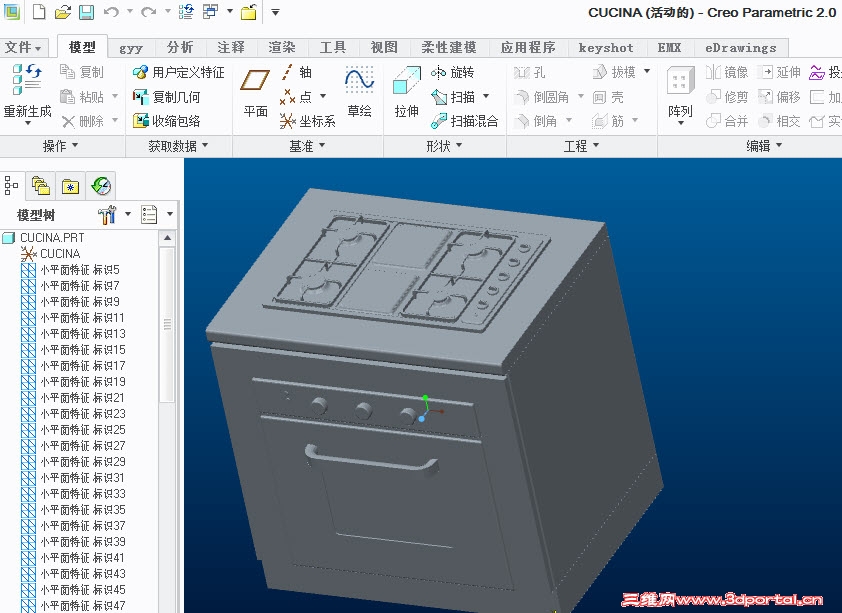Select the 点 (Point) datum tool
Screen dimensions: 842x613
click(x=296, y=97)
